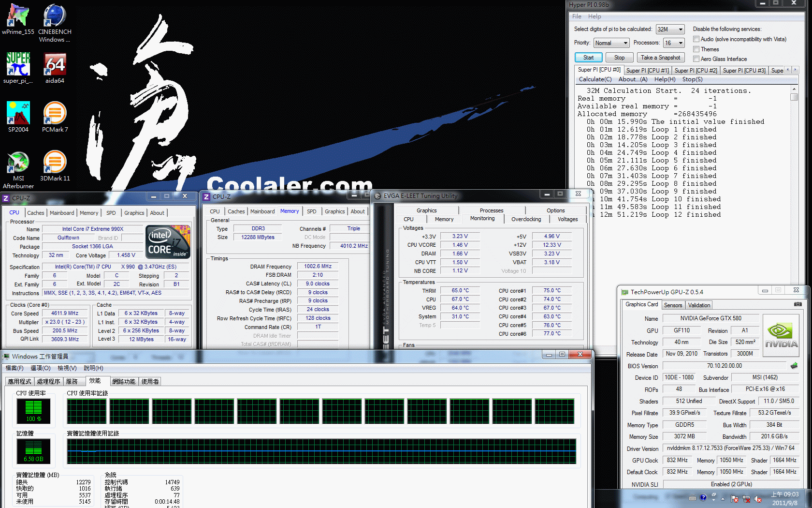Open Mainboard tab in left CPU-Z window
The width and height of the screenshot is (812, 508).
62,213
